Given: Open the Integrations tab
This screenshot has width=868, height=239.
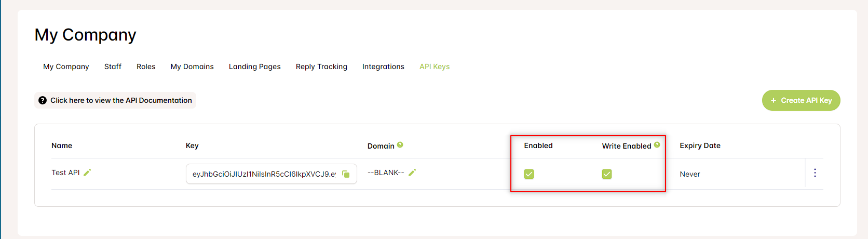Looking at the screenshot, I should click(x=383, y=67).
